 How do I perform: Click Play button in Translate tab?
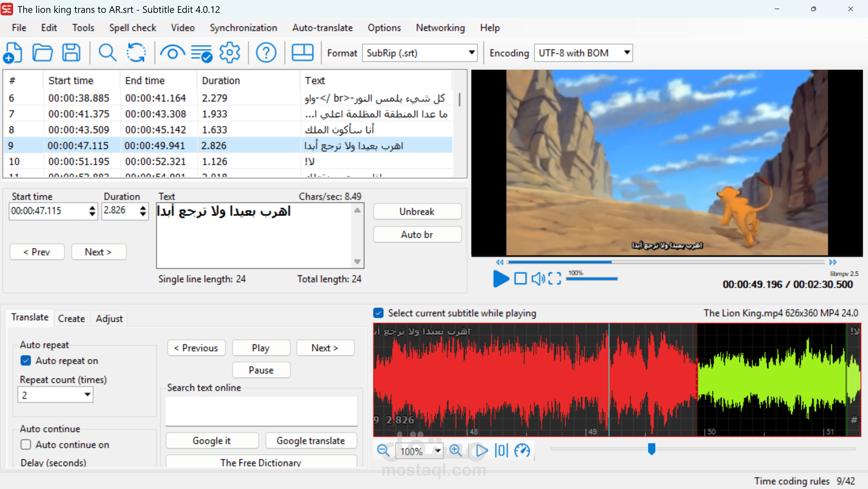tap(261, 348)
